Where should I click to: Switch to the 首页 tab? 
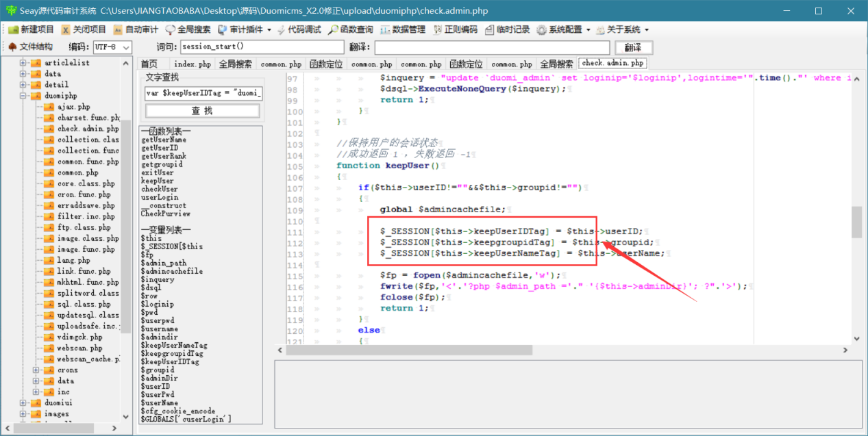click(x=149, y=64)
